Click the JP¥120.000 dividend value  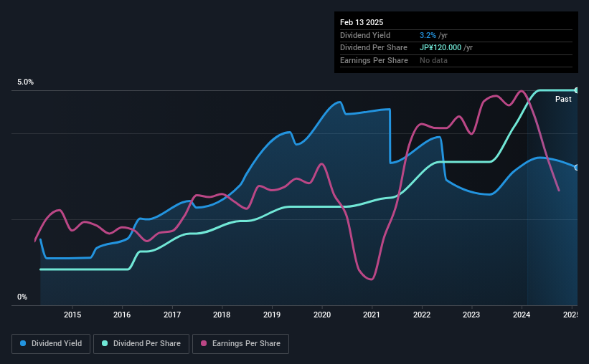pos(440,48)
